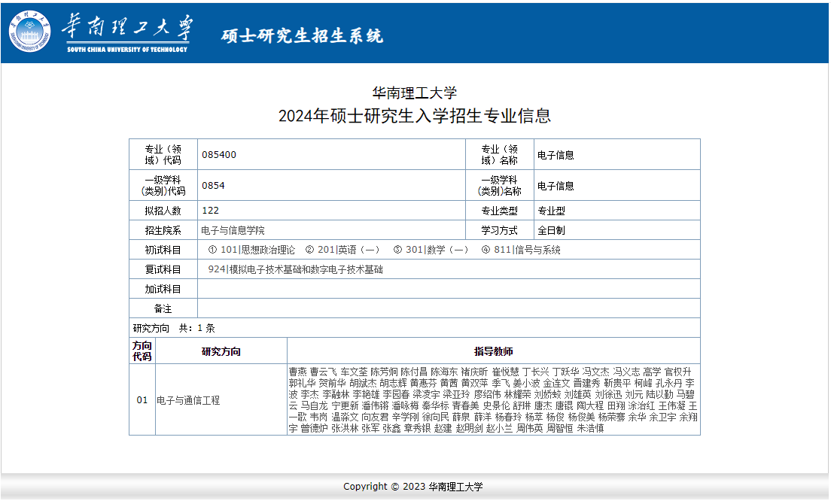Click the 专业(领域)名称 label cell

[x=499, y=155]
